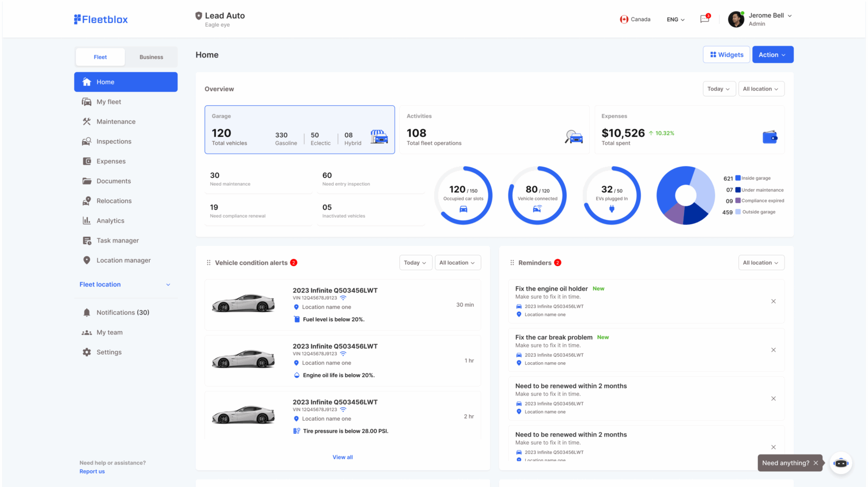Click the Notifications bell icon
This screenshot has width=868, height=487.
point(87,313)
